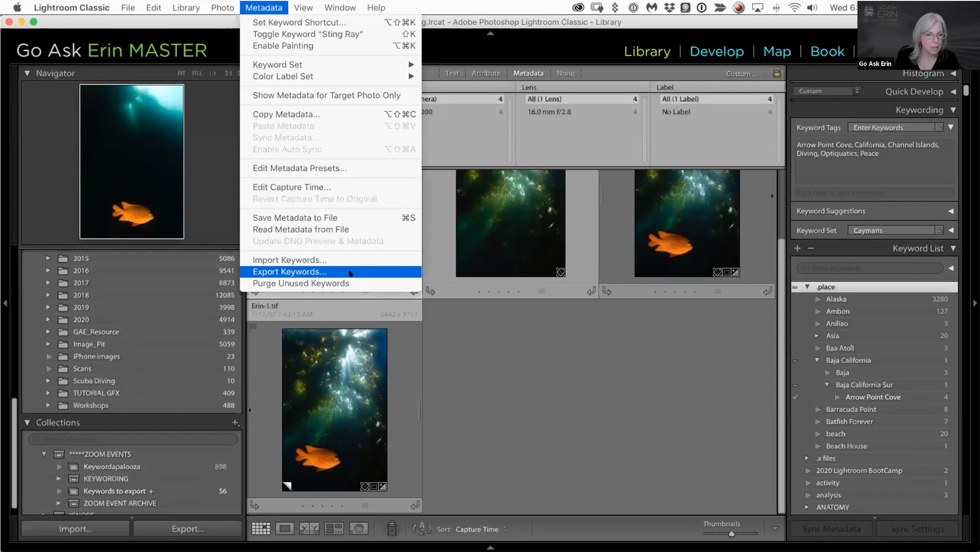Open Wi-Fi status menu
This screenshot has height=552, width=980.
794,8
